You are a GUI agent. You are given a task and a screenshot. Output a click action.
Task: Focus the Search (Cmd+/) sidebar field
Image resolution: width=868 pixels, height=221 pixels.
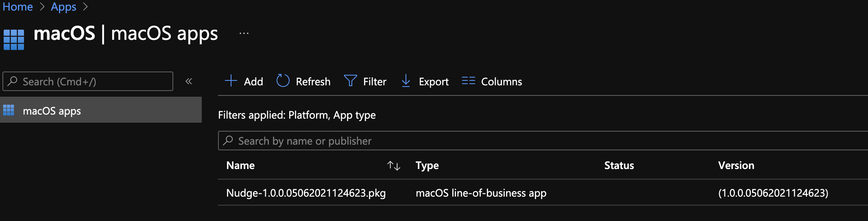[94, 82]
